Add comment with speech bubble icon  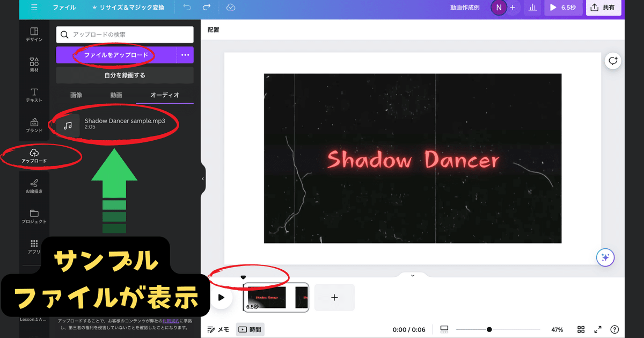tap(613, 61)
